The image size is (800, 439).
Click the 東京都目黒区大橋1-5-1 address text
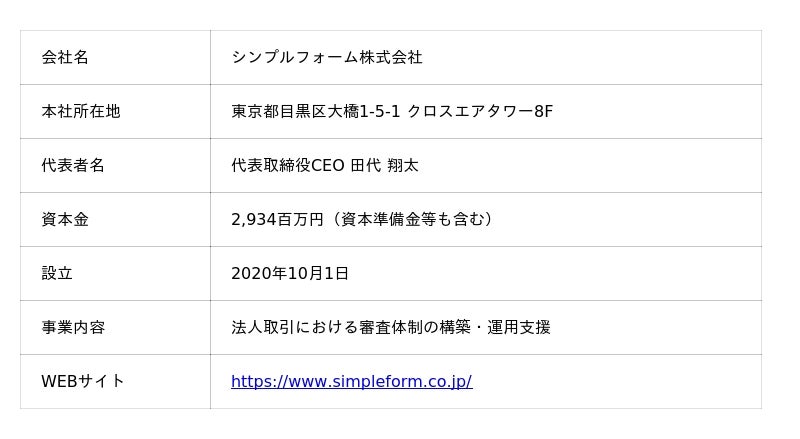[x=315, y=111]
